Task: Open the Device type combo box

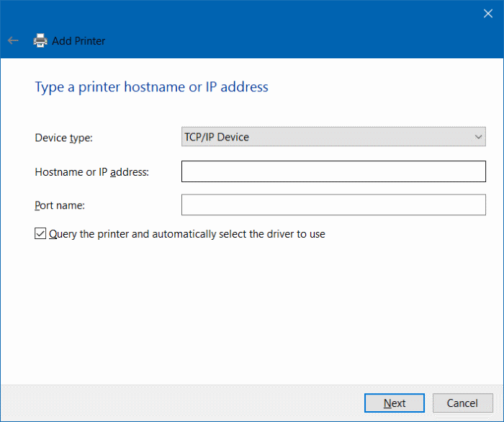Action: point(333,137)
